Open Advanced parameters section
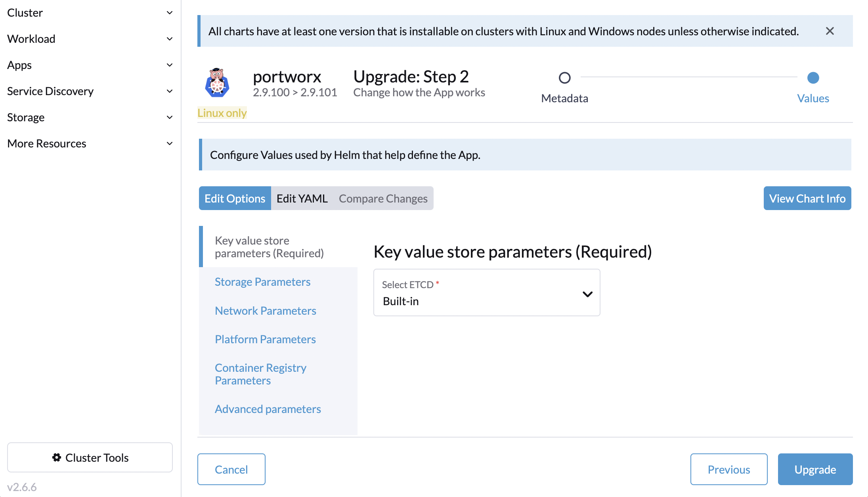The width and height of the screenshot is (868, 497). (x=268, y=409)
